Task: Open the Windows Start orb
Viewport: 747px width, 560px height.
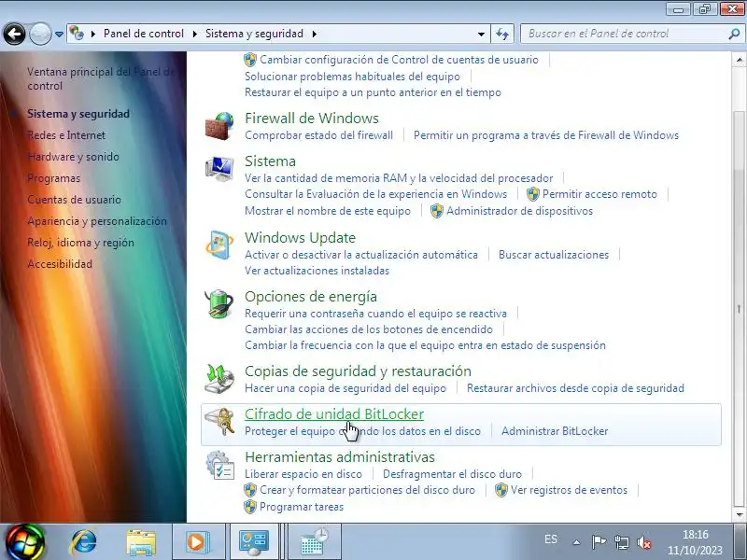Action: tap(24, 542)
